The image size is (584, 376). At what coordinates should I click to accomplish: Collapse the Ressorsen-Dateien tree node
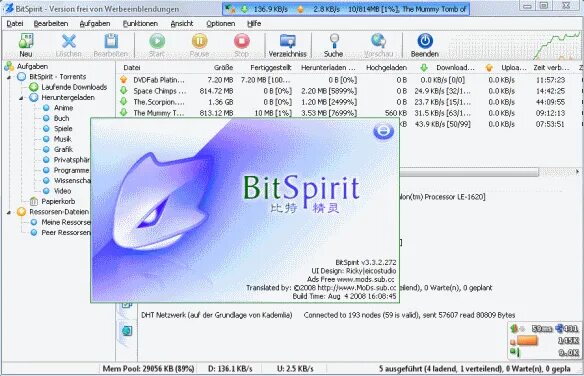click(9, 212)
